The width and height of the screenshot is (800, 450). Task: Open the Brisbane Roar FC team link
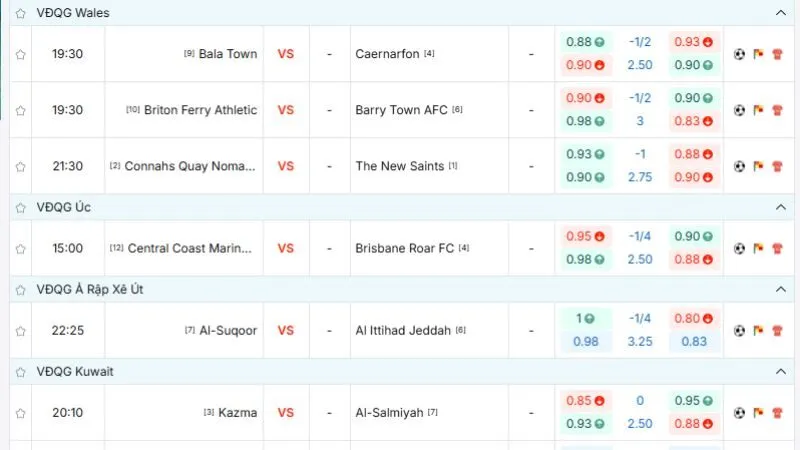tap(405, 248)
